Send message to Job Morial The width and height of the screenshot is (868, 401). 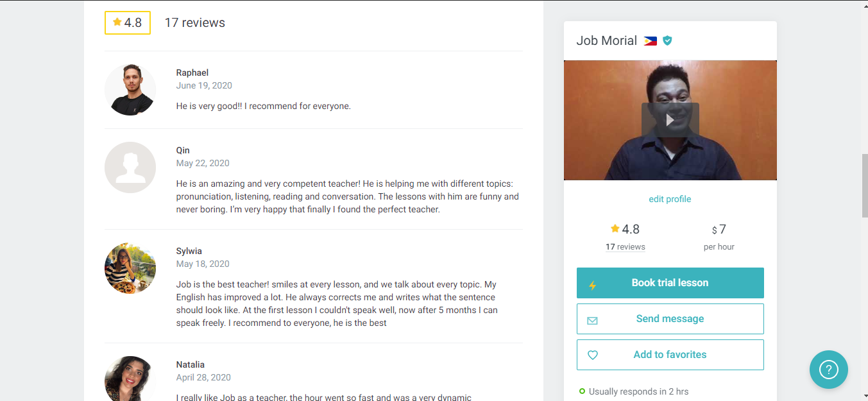(670, 319)
